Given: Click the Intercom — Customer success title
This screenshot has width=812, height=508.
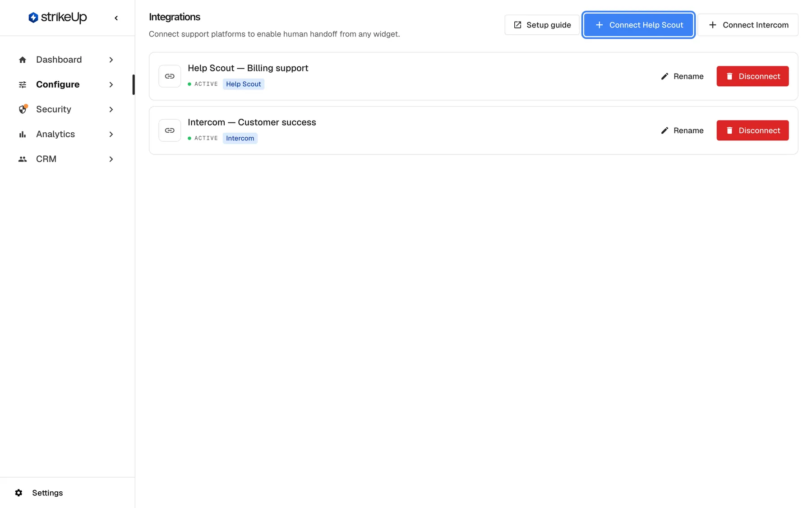Looking at the screenshot, I should (x=252, y=122).
